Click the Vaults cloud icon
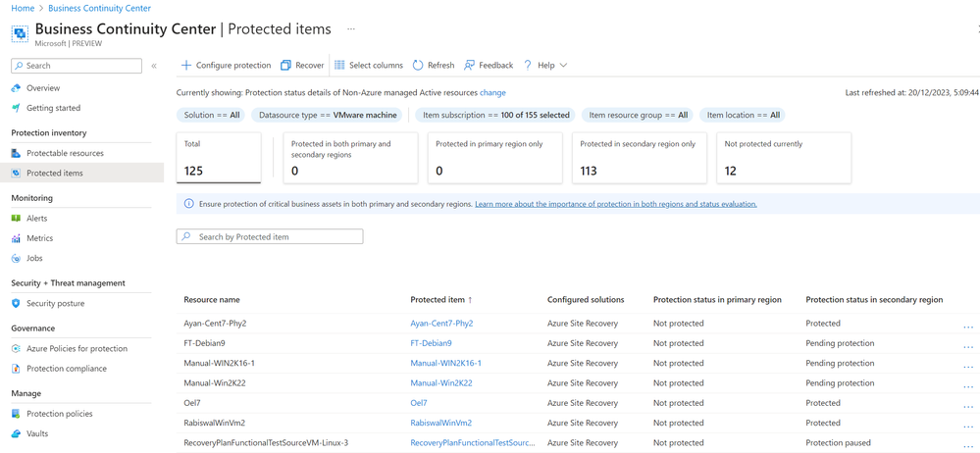The width and height of the screenshot is (980, 453). (x=17, y=433)
